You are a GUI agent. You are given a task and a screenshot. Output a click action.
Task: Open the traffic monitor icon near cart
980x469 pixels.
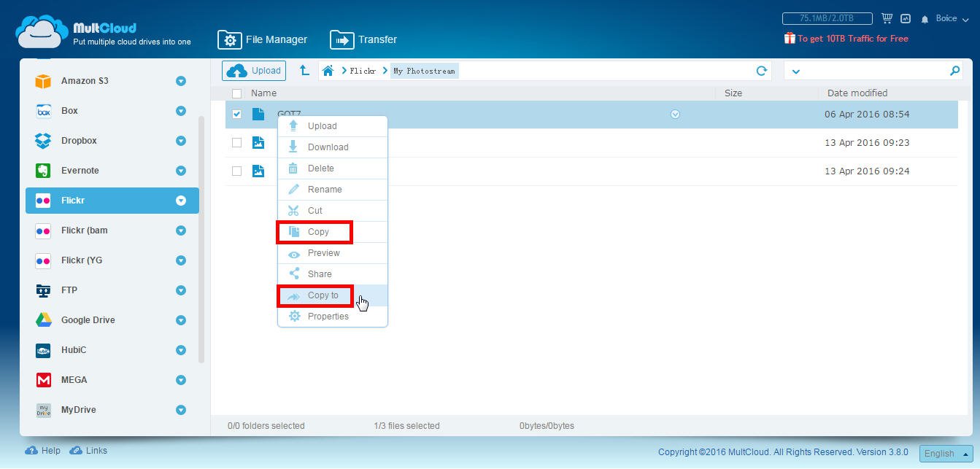click(906, 18)
